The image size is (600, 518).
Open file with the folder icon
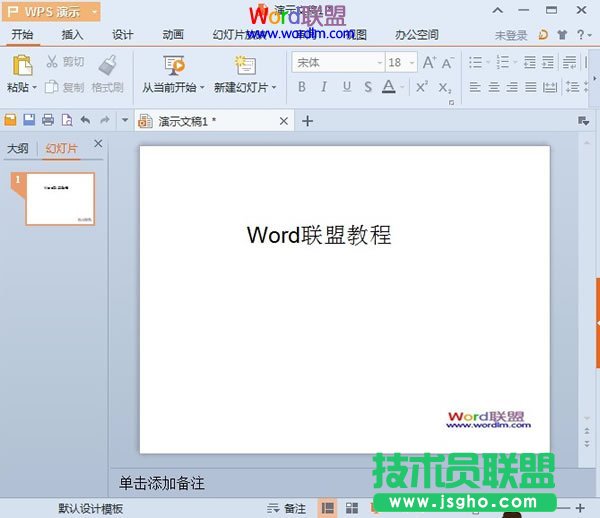click(10, 120)
